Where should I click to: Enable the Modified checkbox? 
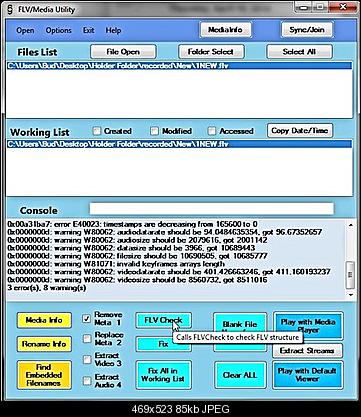tap(154, 131)
